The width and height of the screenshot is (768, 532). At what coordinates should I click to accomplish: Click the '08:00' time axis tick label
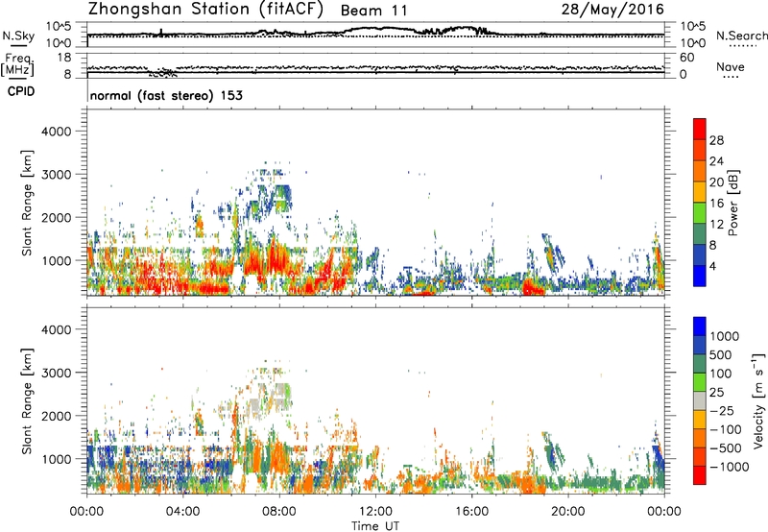[279, 512]
